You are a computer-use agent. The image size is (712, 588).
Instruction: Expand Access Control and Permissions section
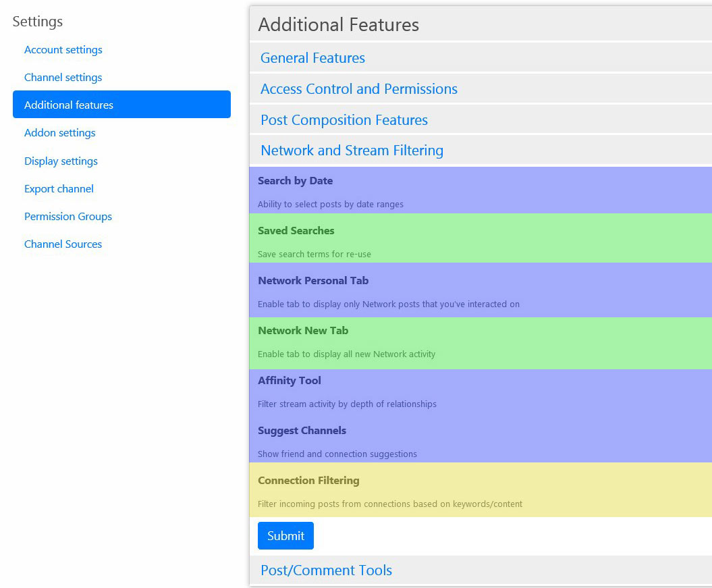pyautogui.click(x=358, y=89)
